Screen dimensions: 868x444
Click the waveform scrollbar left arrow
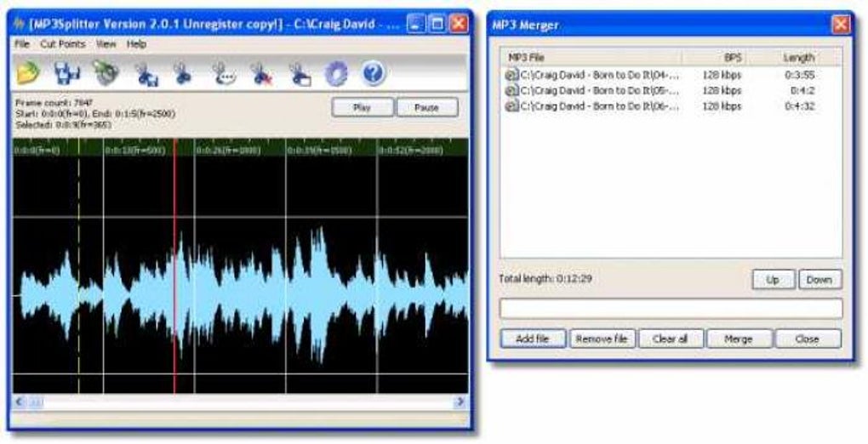pos(19,402)
